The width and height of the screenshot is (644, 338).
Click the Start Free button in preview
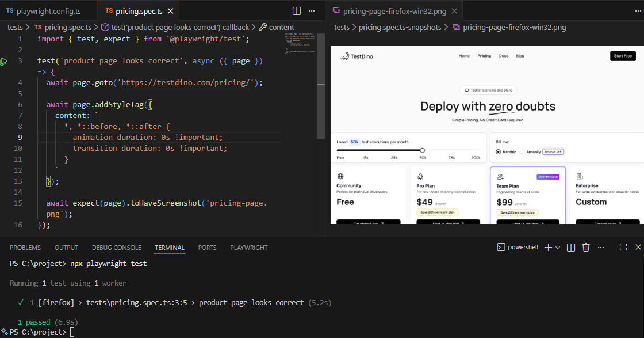623,56
